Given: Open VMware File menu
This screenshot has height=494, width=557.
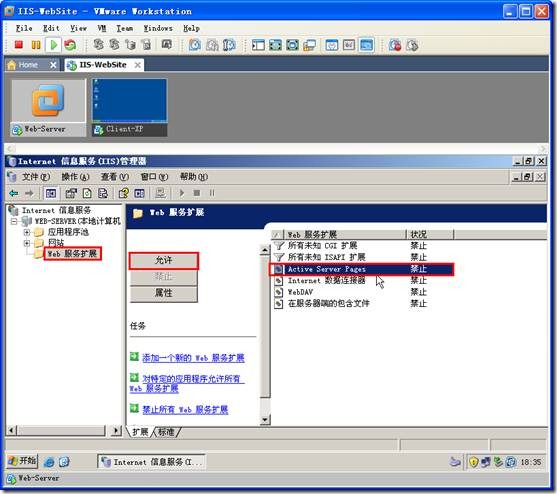Looking at the screenshot, I should click(x=24, y=28).
